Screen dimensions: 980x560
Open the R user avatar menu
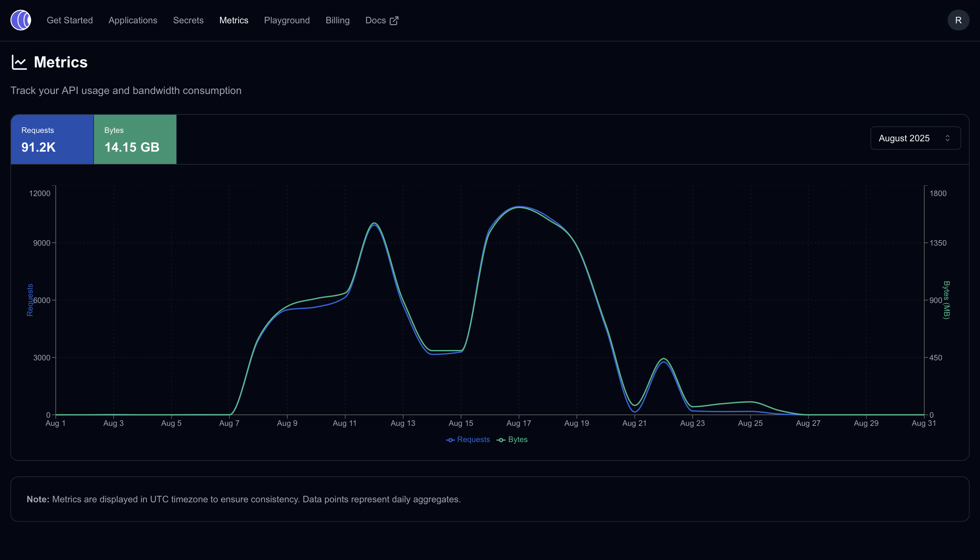[958, 20]
